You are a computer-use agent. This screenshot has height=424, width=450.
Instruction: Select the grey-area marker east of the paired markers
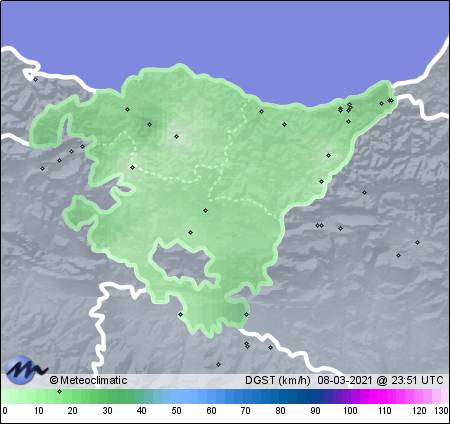pyautogui.click(x=340, y=229)
